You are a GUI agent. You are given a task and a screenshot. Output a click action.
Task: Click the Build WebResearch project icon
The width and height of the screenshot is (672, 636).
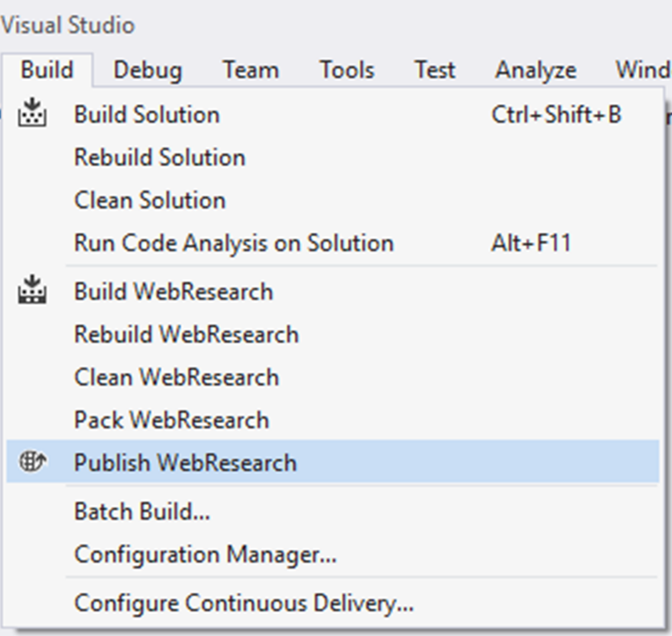(x=32, y=290)
